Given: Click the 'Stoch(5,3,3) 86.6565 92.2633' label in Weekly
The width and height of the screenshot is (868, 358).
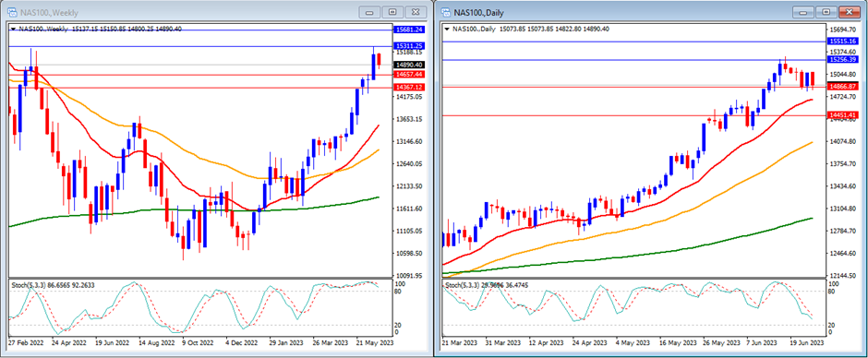Looking at the screenshot, I should coord(54,285).
